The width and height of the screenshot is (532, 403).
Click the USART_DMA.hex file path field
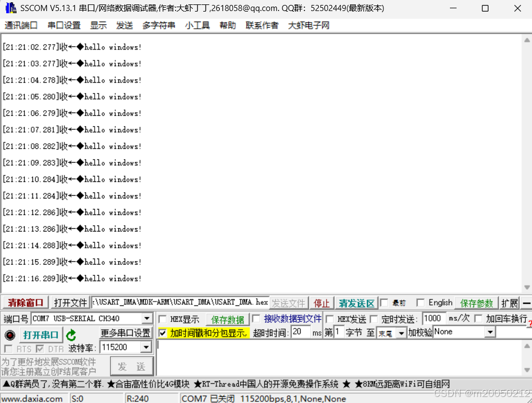point(182,303)
